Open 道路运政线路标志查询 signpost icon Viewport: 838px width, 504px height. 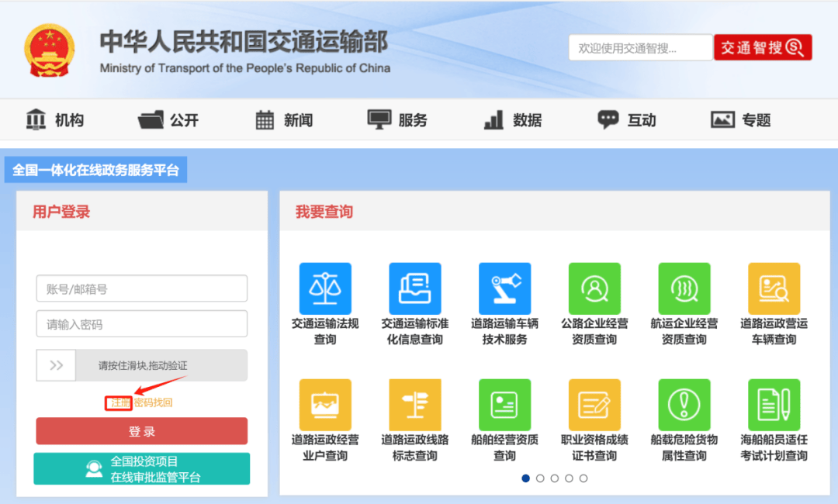(414, 405)
